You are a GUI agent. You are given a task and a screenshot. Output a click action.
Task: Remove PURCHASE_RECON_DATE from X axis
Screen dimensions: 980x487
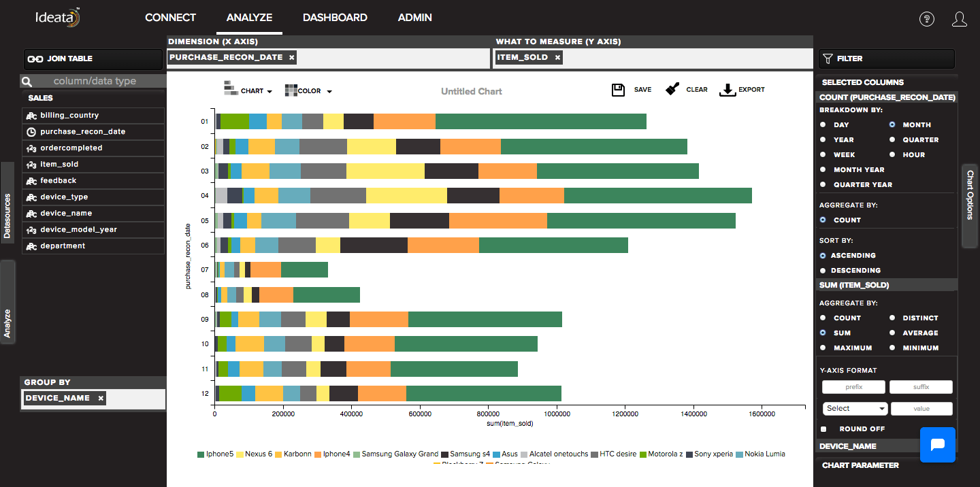tap(292, 58)
